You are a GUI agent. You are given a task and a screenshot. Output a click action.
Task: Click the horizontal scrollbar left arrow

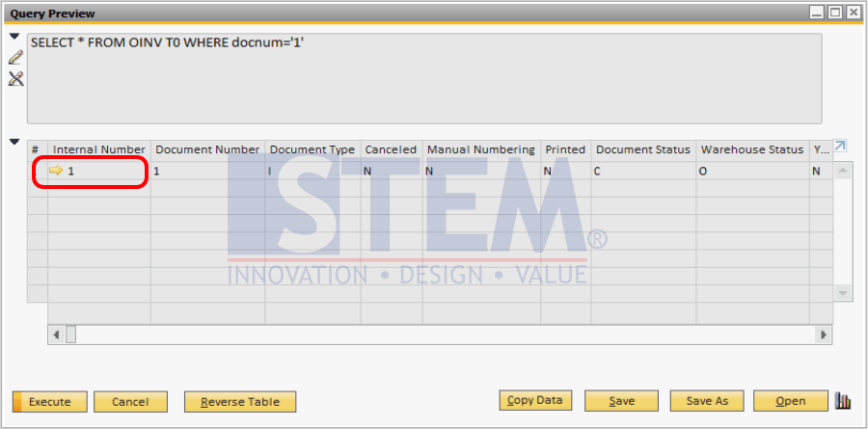pos(56,335)
